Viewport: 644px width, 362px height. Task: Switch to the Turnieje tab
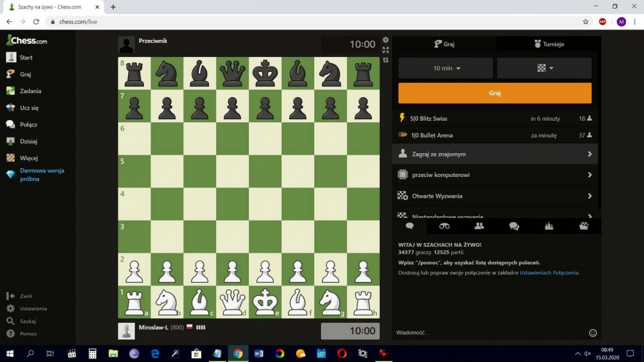pyautogui.click(x=549, y=44)
